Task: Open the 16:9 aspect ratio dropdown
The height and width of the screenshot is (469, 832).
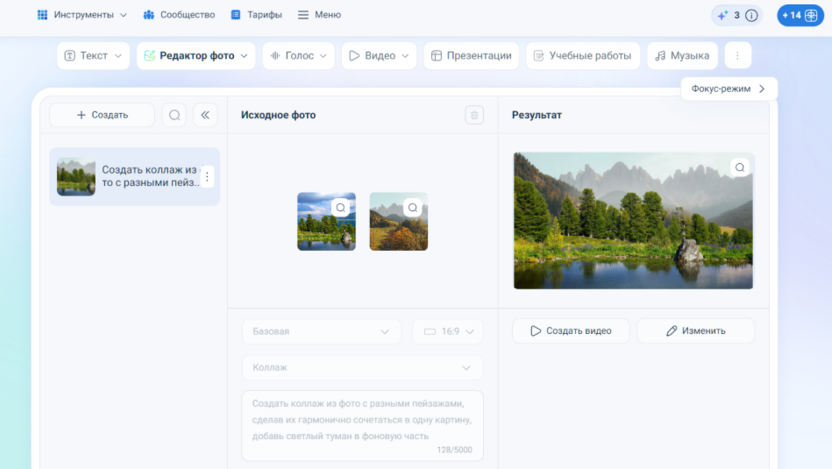Action: coord(448,332)
